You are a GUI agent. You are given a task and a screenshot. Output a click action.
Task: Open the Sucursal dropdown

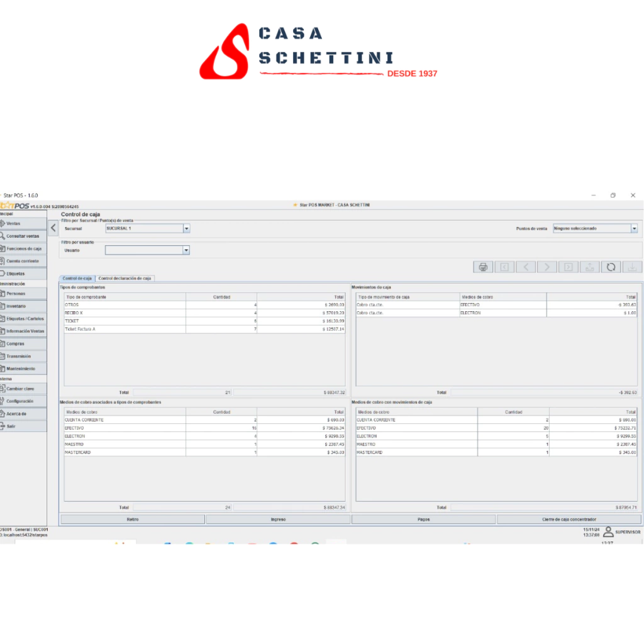[x=186, y=229]
